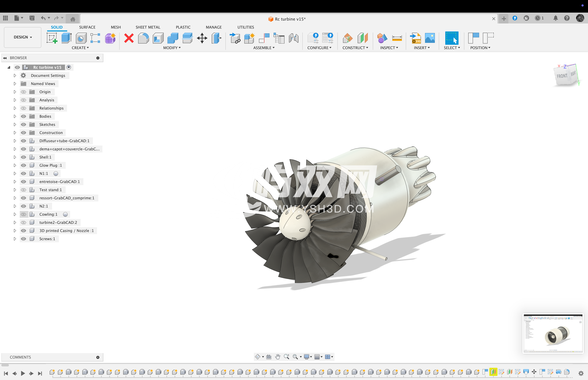Click the Job Status clock icon
The width and height of the screenshot is (588, 380).
click(x=537, y=18)
